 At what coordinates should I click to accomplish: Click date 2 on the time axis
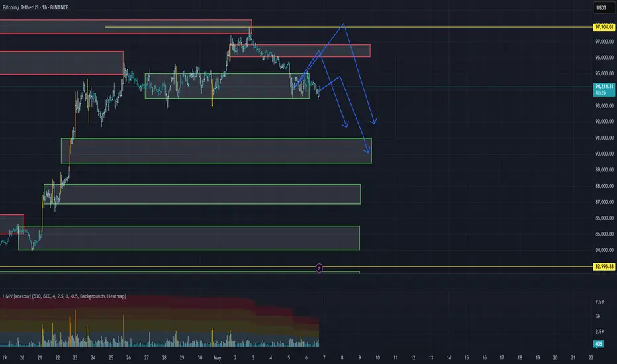pos(235,357)
